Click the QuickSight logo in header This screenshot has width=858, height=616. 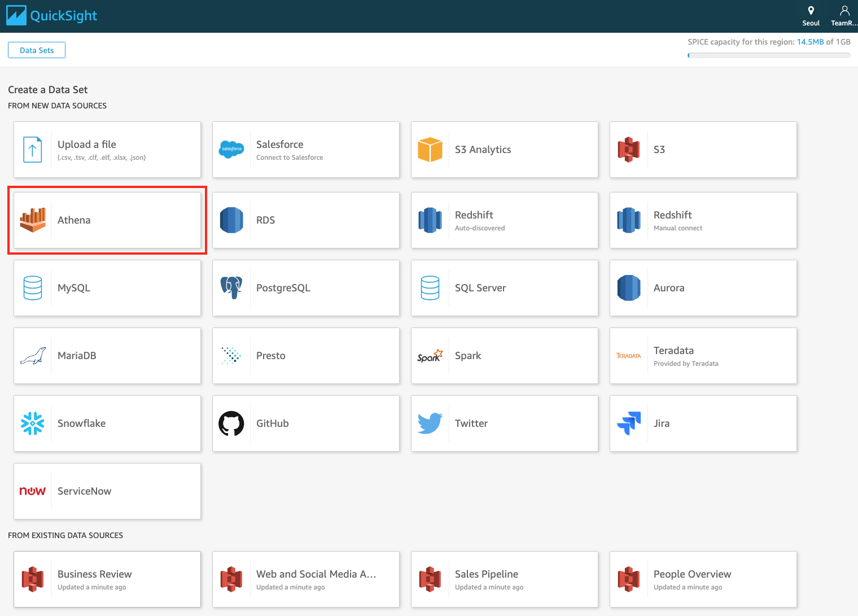(52, 16)
